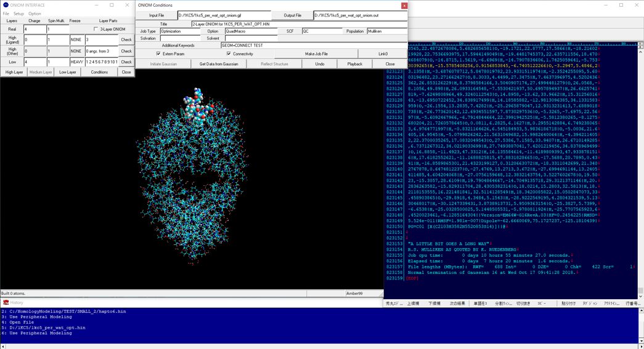Click the input file path field

[224, 15]
